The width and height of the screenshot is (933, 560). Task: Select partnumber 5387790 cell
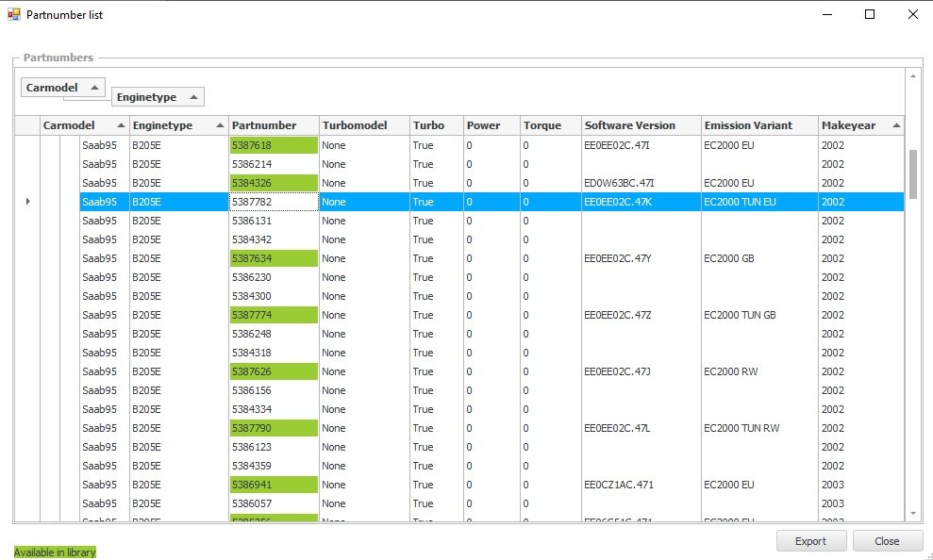[274, 428]
